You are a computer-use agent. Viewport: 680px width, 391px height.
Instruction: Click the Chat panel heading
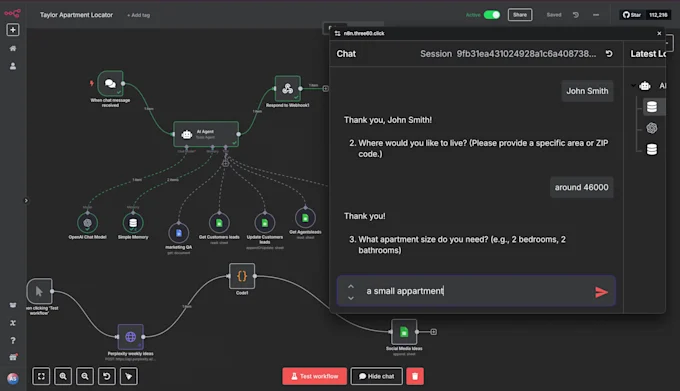pos(346,54)
